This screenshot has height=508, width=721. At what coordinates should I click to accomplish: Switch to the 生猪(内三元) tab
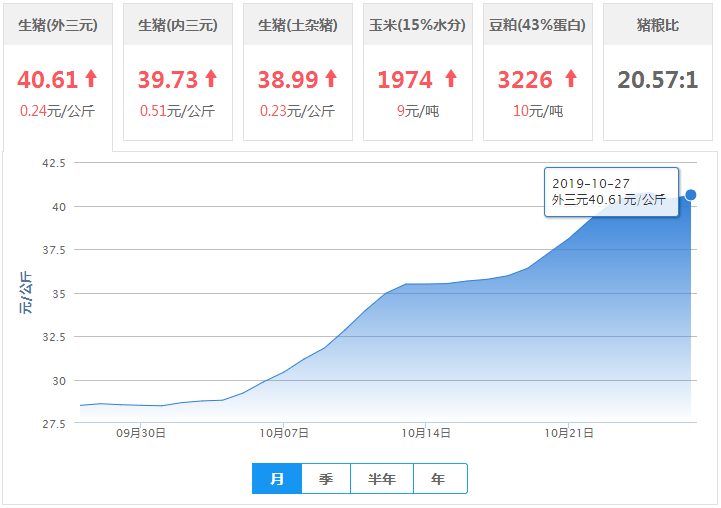(178, 24)
